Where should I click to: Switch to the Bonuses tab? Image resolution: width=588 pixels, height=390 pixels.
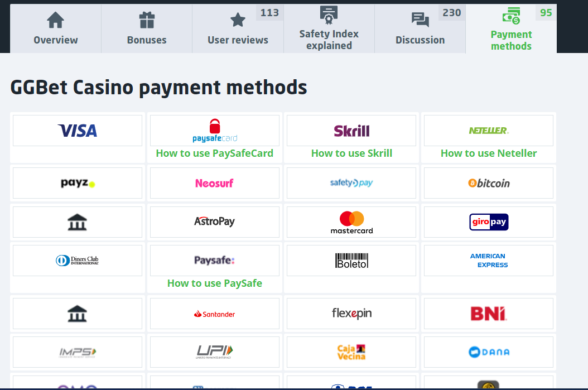click(147, 29)
